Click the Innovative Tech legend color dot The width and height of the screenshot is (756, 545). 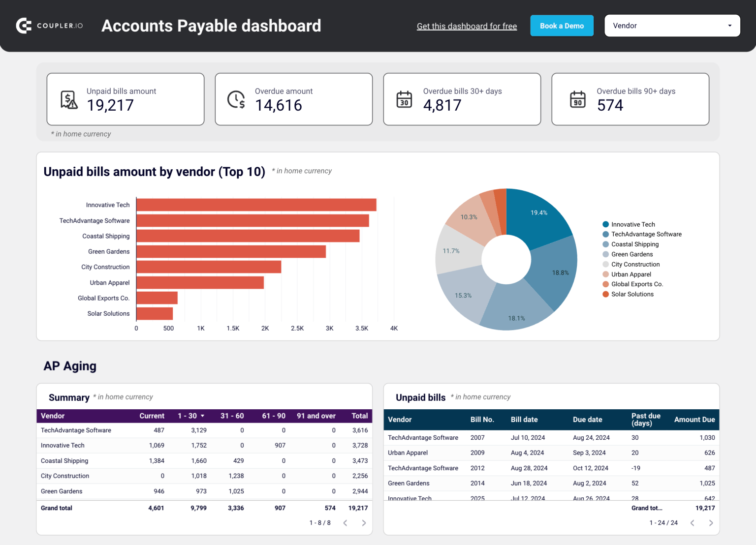pos(605,224)
